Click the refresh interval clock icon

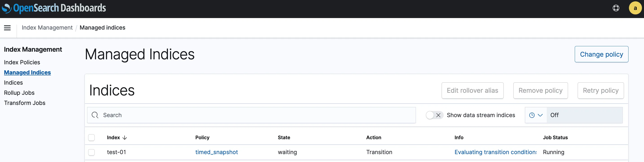tap(532, 115)
